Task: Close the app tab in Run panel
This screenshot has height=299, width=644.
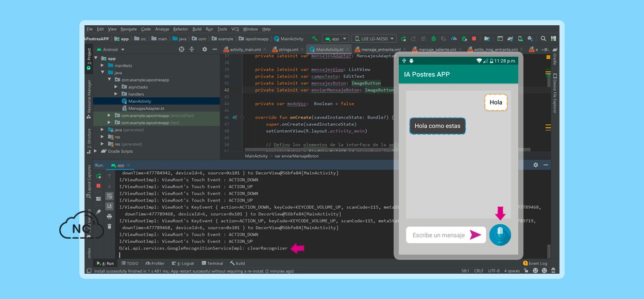Action: (129, 165)
